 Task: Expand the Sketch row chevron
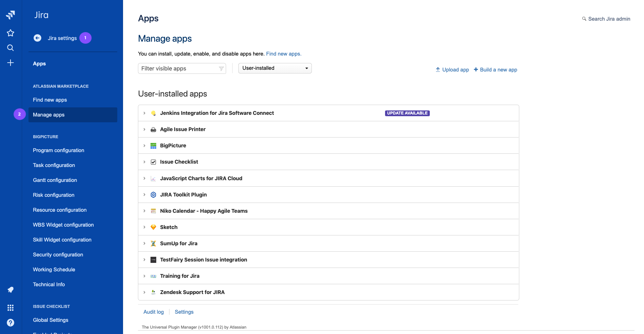click(x=144, y=227)
